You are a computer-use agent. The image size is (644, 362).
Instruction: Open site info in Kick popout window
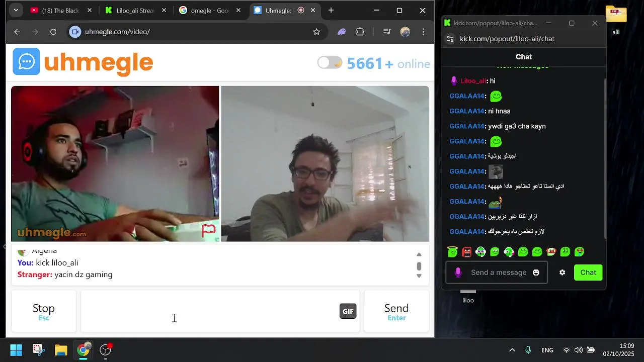(x=450, y=39)
